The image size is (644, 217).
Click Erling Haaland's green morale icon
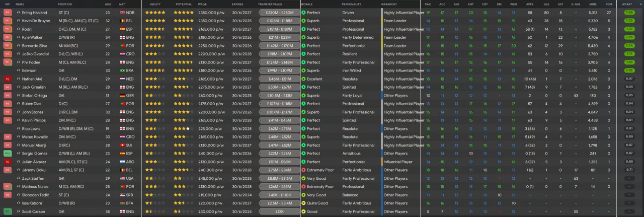(x=303, y=13)
